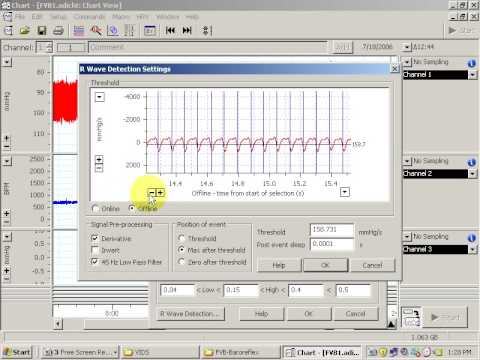Open Channel 3 name dropdown arrow
Screen dimensions: 480x360
472,249
